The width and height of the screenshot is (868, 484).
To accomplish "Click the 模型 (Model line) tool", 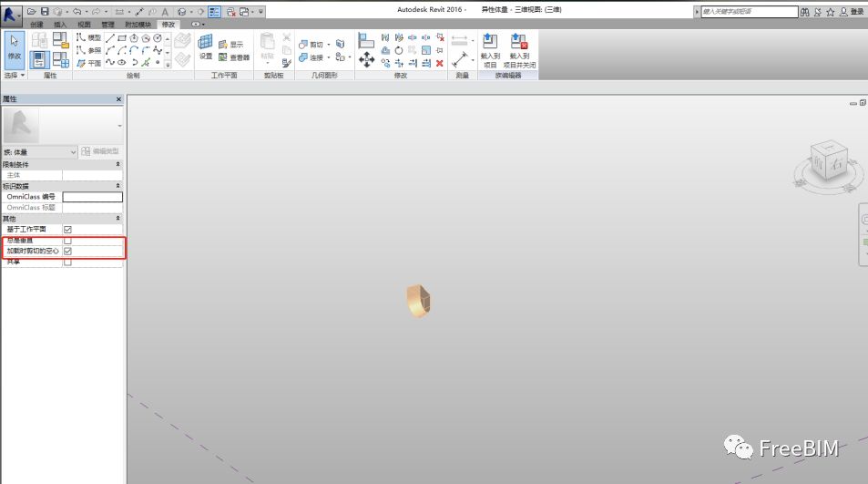I will (88, 37).
